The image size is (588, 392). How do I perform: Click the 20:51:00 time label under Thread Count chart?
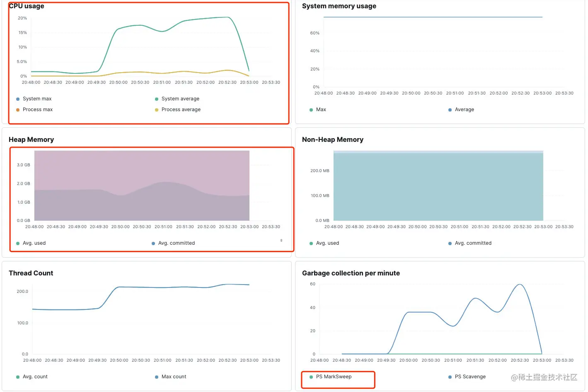162,360
